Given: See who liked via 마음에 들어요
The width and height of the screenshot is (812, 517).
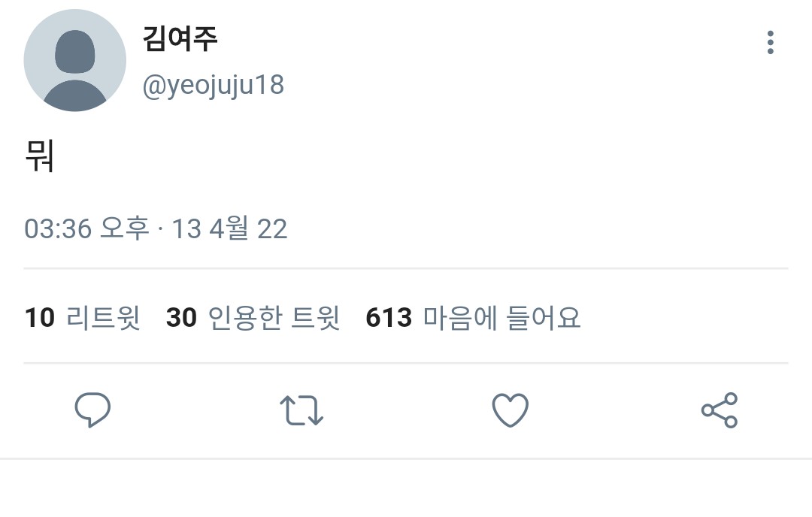Looking at the screenshot, I should (x=502, y=318).
